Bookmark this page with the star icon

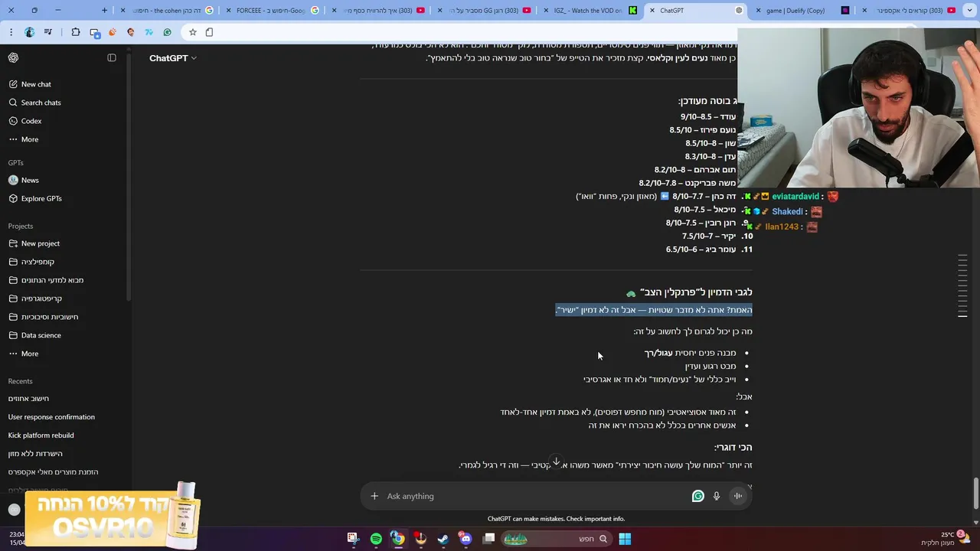(x=192, y=32)
